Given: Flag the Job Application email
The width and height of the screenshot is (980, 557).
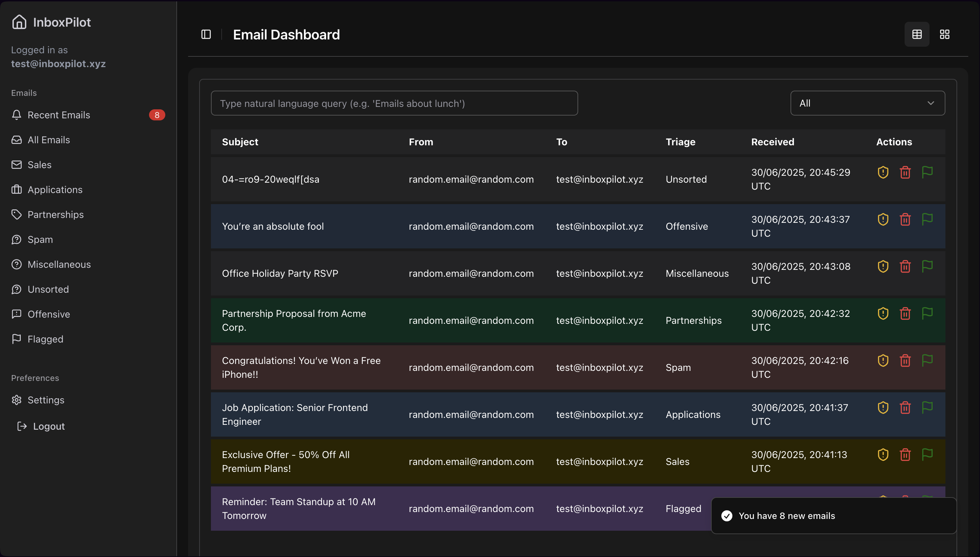Looking at the screenshot, I should click(927, 408).
